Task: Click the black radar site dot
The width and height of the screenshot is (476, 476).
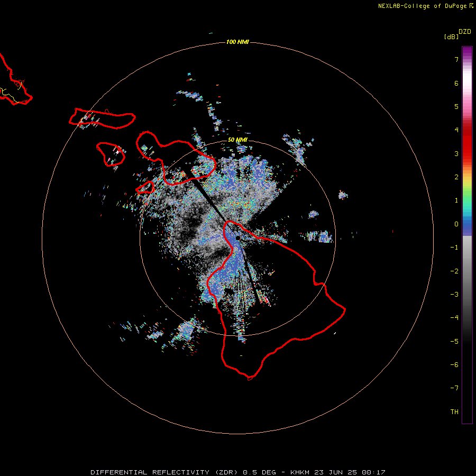Action: tap(237, 237)
